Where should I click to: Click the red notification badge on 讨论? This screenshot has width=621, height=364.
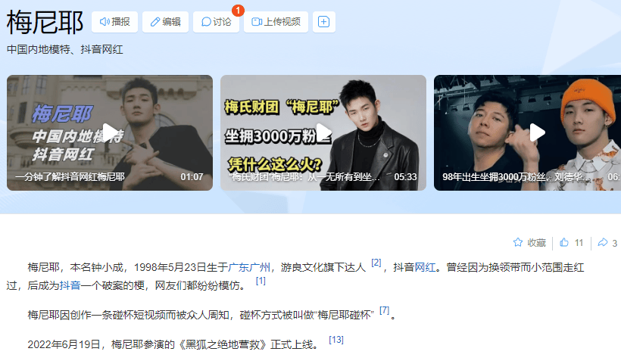point(238,11)
